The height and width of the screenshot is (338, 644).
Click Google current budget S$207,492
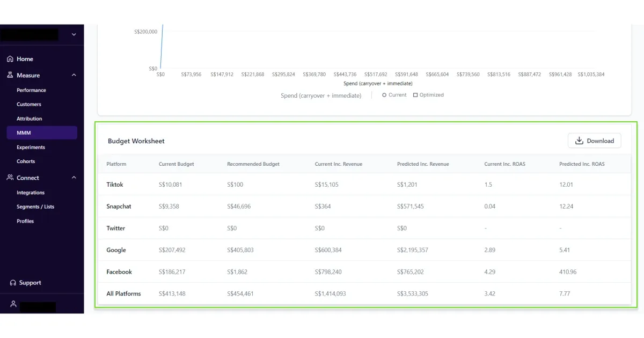(172, 250)
